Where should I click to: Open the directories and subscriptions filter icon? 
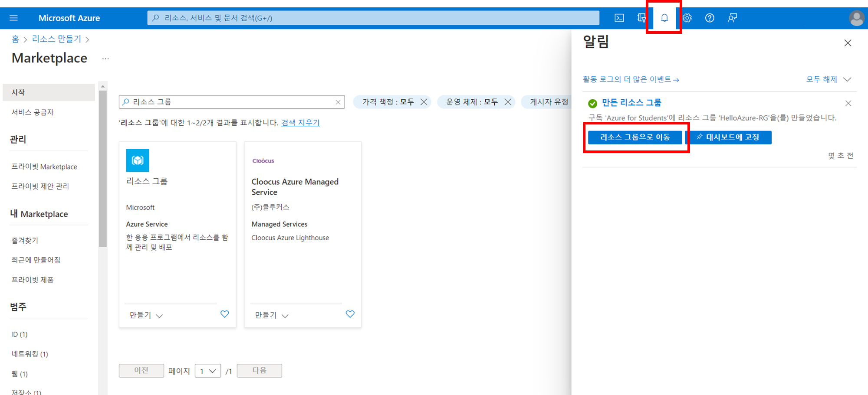click(641, 18)
